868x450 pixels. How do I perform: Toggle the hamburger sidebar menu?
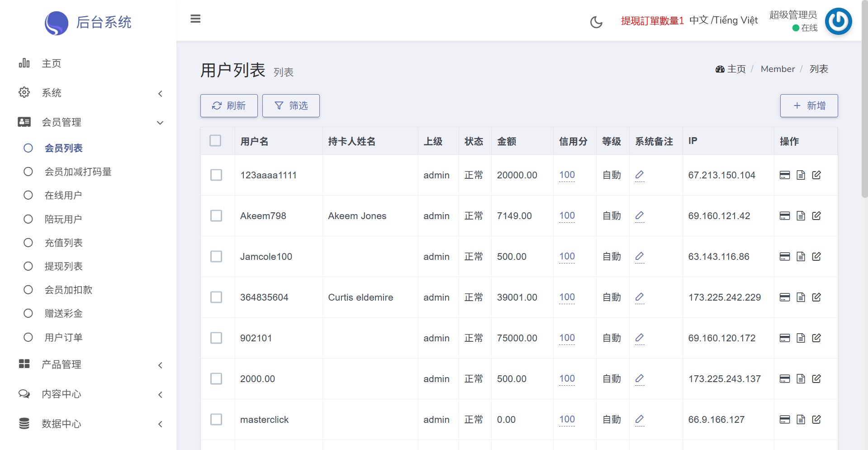click(195, 19)
